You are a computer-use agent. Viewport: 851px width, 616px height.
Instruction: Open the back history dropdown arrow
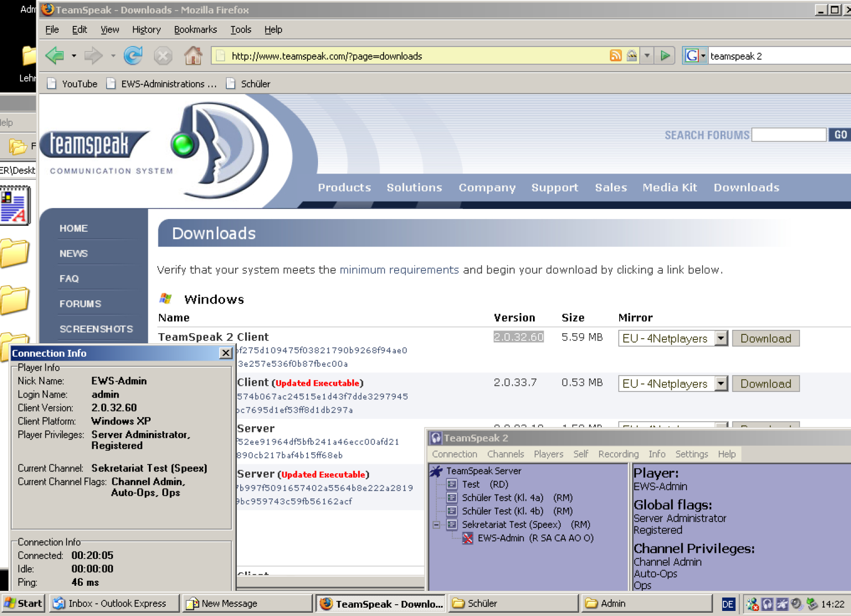(x=74, y=55)
